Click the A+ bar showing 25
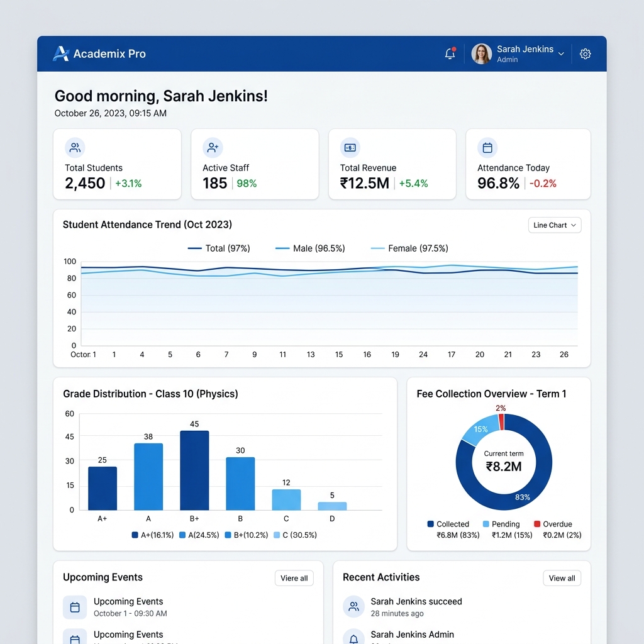The image size is (644, 644). click(x=103, y=488)
